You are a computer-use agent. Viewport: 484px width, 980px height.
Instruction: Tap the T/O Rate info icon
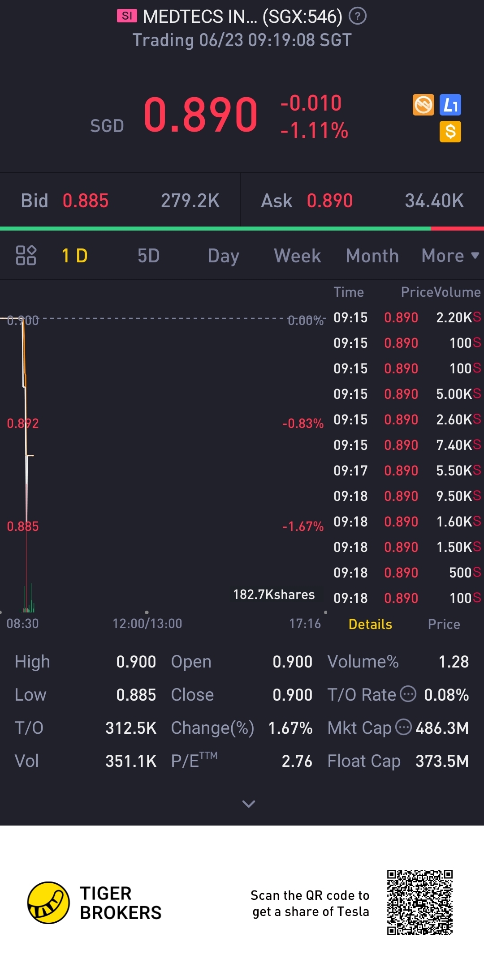tap(408, 694)
